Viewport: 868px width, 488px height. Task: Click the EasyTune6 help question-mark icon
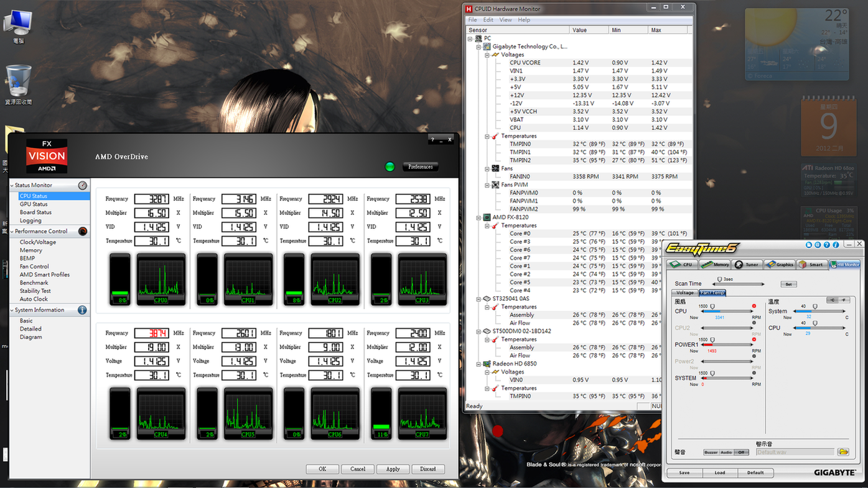pos(827,244)
